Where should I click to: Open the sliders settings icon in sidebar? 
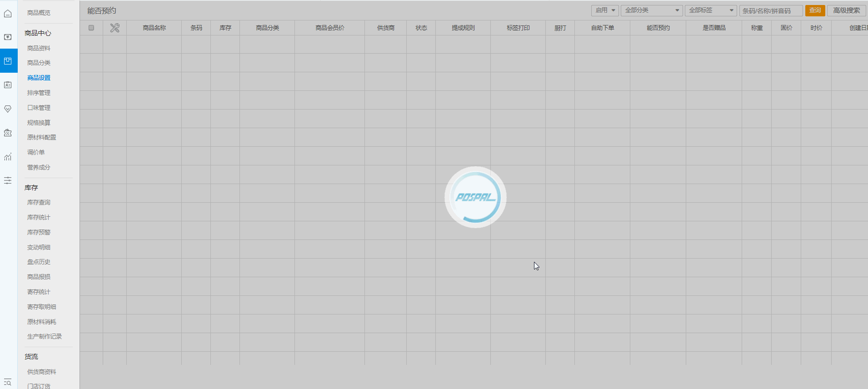tap(8, 180)
